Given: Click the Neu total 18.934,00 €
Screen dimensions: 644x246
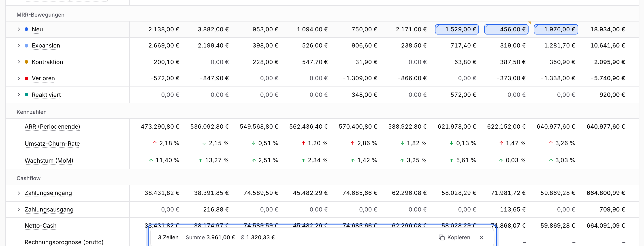Looking at the screenshot, I should click(608, 29).
